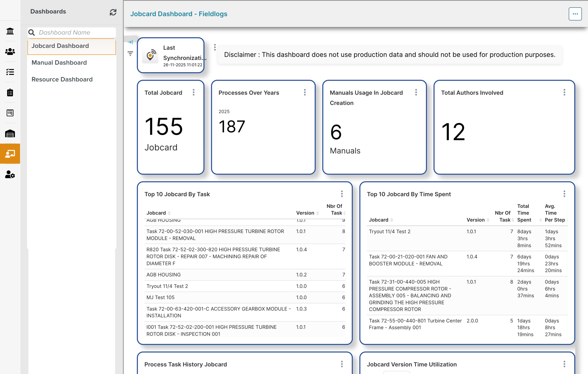The image size is (588, 374).
Task: Select the warehouse icon in the sidebar
Action: coord(10,133)
